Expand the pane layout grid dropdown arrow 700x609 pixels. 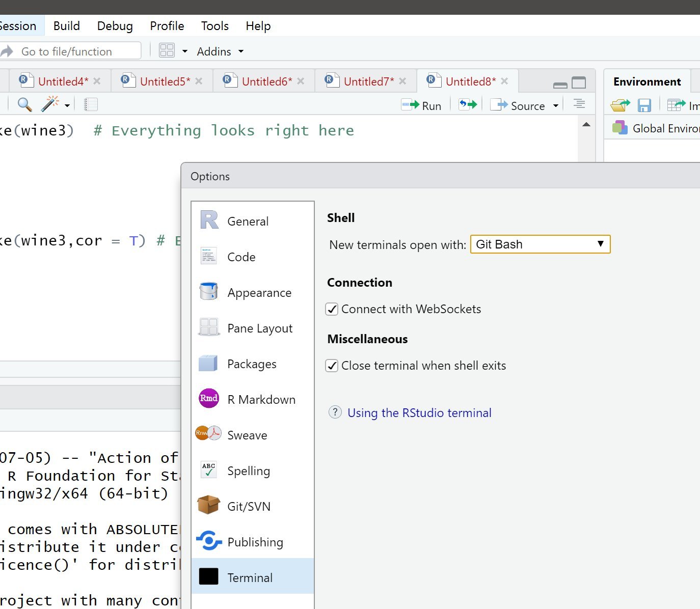coord(185,51)
